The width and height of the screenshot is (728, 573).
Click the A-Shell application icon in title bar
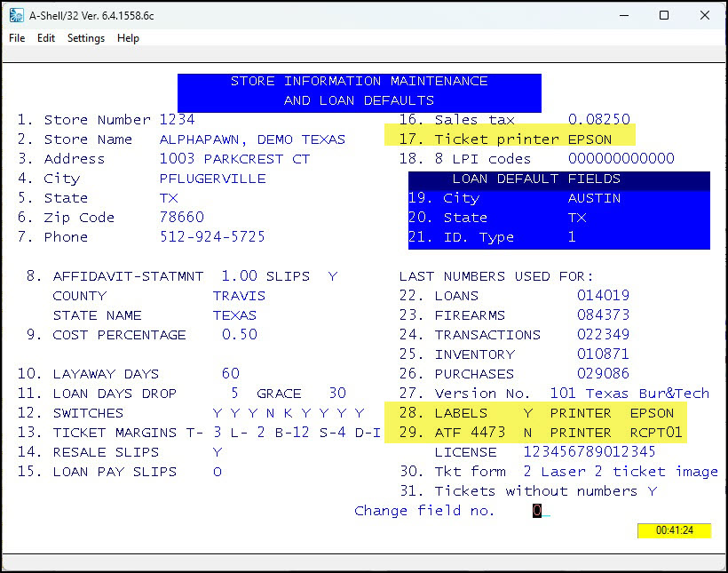click(x=15, y=15)
